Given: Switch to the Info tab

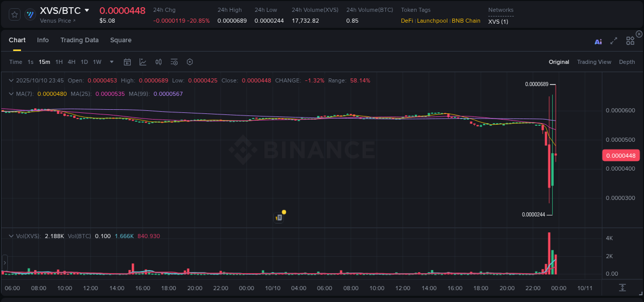Looking at the screenshot, I should [x=43, y=40].
